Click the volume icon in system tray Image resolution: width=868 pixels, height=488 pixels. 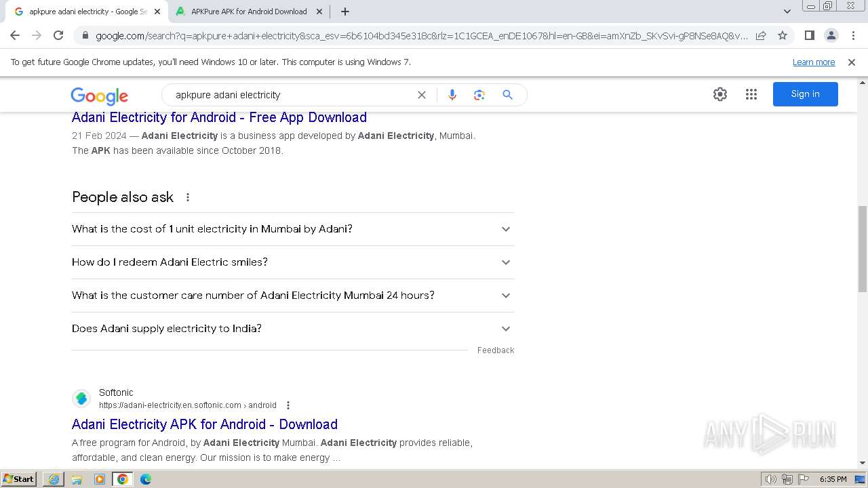pyautogui.click(x=770, y=479)
